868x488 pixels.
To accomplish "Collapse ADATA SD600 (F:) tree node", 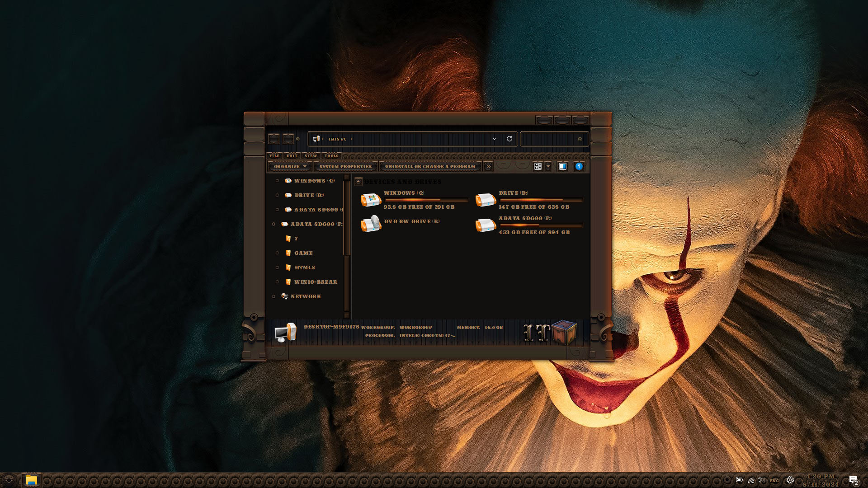I will coord(274,224).
